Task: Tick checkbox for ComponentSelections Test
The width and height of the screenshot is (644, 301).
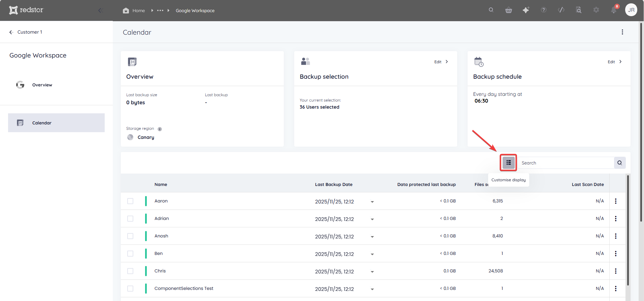Action: 130,289
